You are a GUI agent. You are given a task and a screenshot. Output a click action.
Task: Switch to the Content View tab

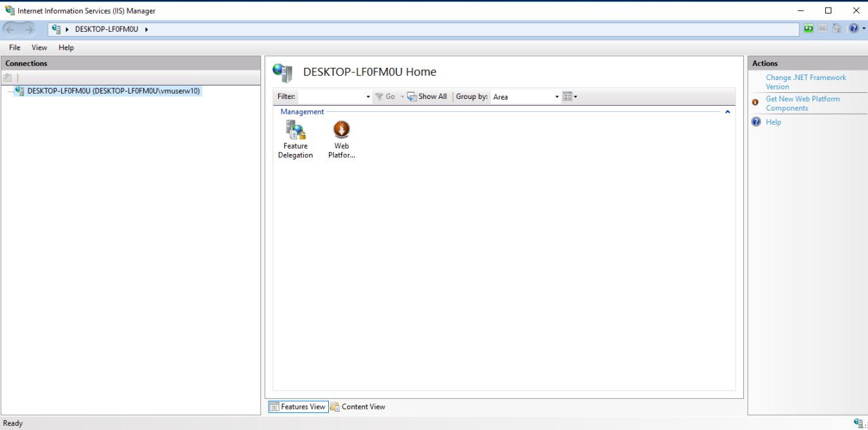(x=357, y=407)
